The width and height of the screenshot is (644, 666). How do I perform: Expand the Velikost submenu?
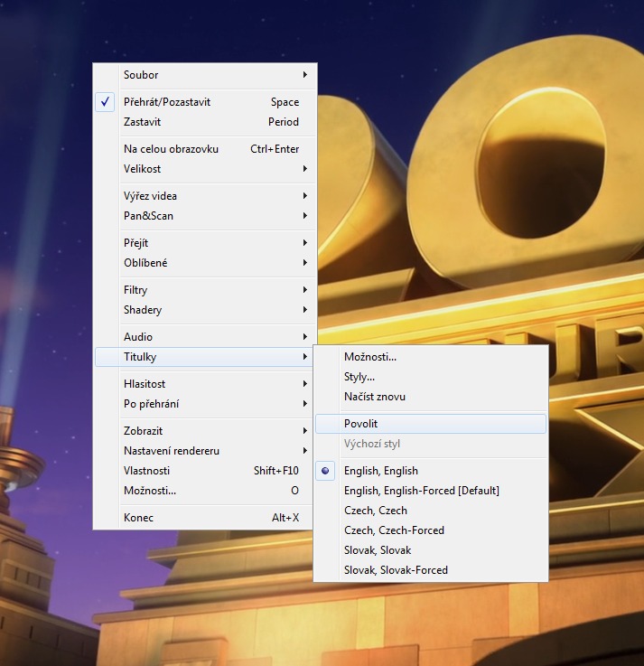click(205, 169)
